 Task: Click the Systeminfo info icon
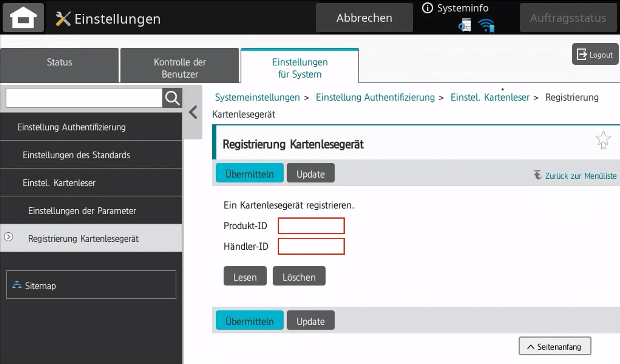click(427, 8)
